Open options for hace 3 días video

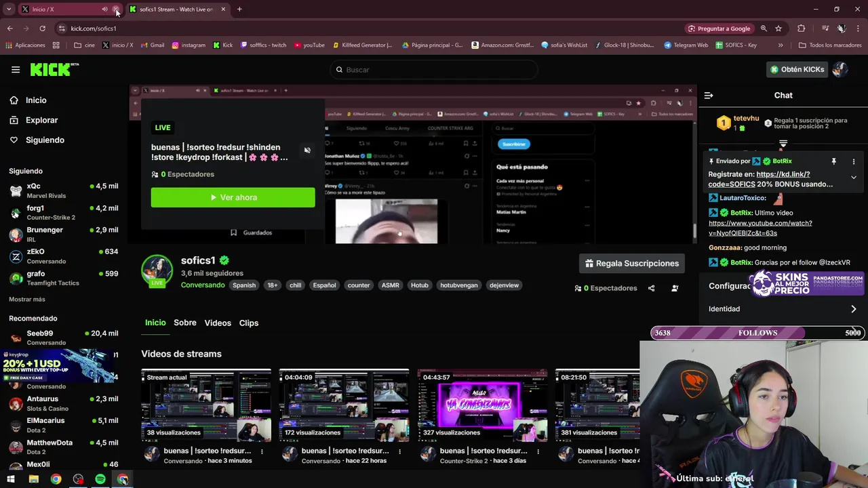pos(538,451)
